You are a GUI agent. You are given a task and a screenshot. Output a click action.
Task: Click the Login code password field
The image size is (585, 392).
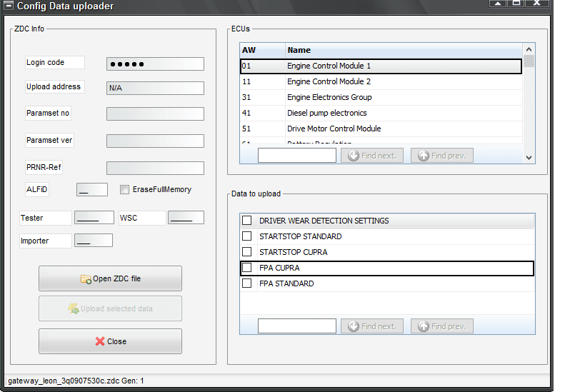(x=155, y=64)
